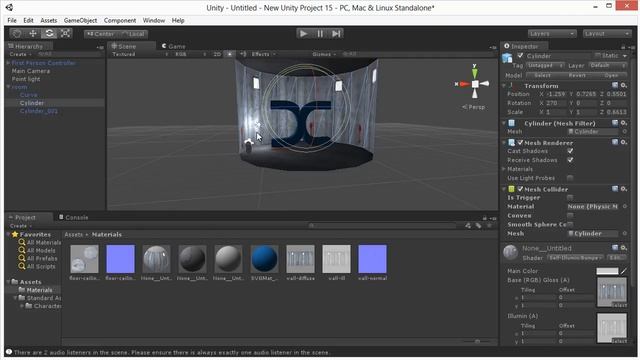The height and width of the screenshot is (360, 640).
Task: Open the Tag dropdown showing Untagged
Action: (x=545, y=65)
